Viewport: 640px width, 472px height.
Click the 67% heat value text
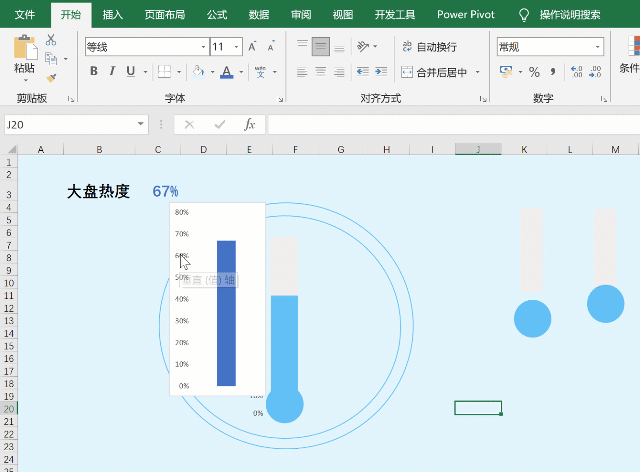click(x=165, y=191)
